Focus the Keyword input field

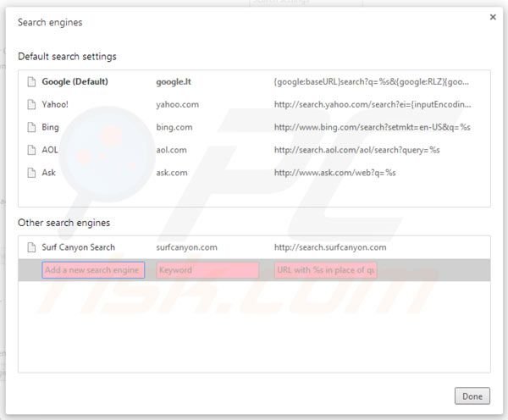click(207, 270)
